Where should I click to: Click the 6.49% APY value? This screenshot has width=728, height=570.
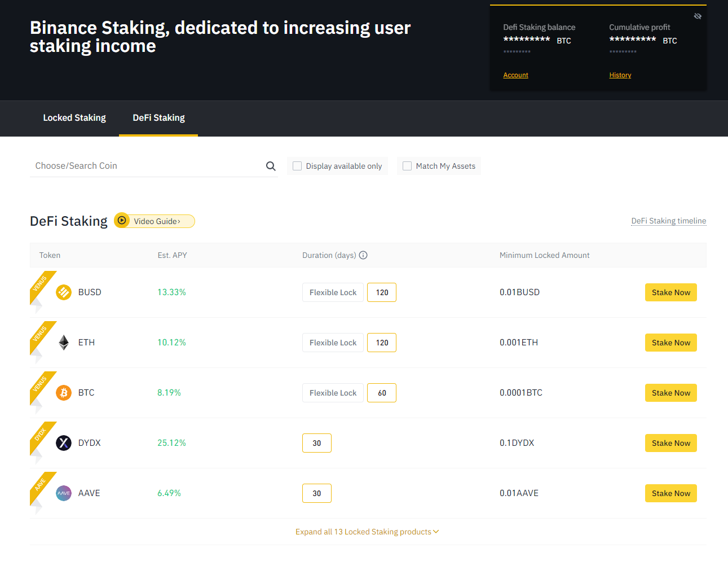point(169,493)
